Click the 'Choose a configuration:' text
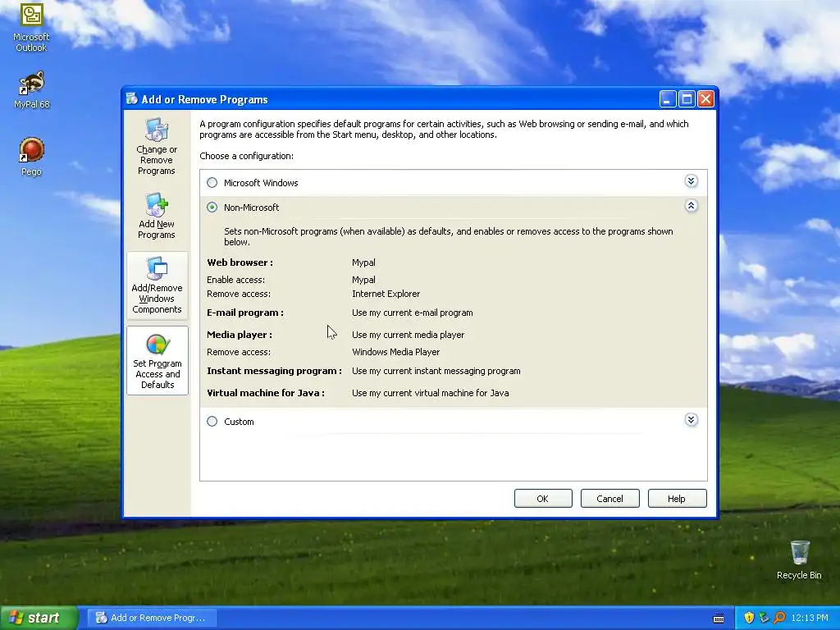This screenshot has width=840, height=630. [246, 156]
